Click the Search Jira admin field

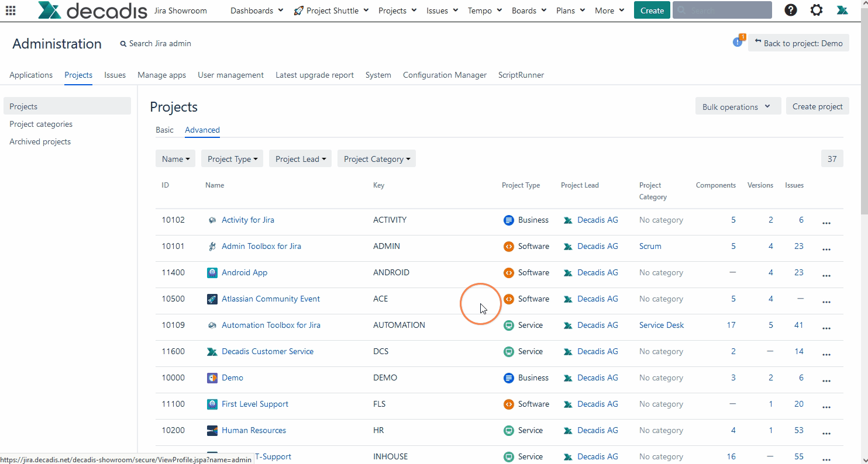(156, 43)
